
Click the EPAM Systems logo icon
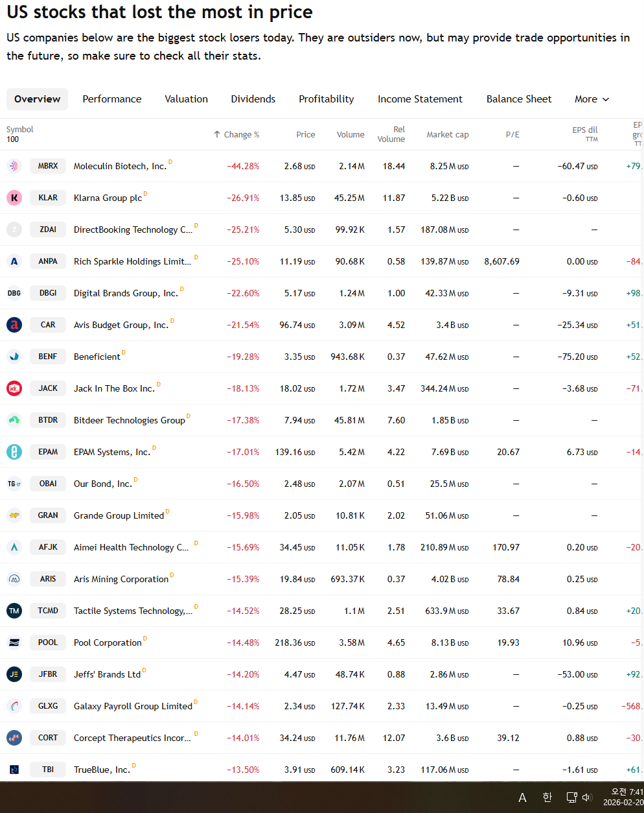(x=14, y=452)
